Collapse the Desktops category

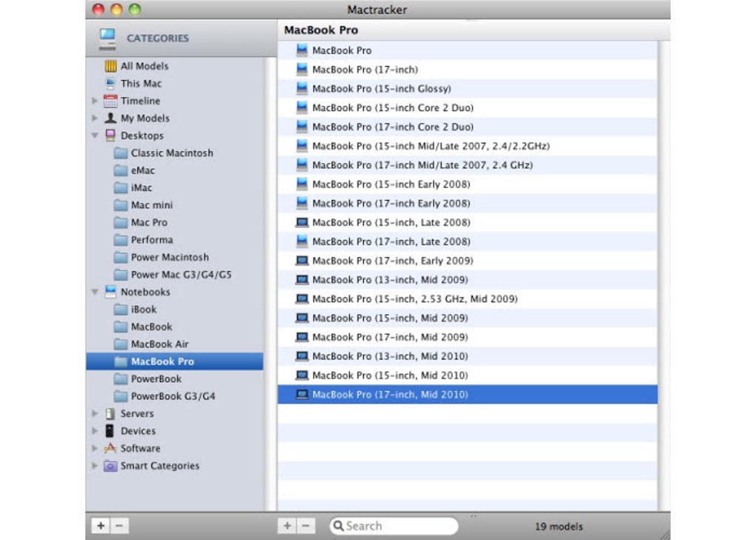94,136
